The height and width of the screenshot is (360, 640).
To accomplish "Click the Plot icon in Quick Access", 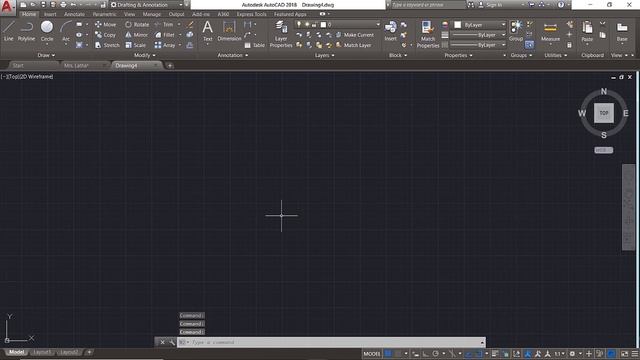I will (63, 5).
